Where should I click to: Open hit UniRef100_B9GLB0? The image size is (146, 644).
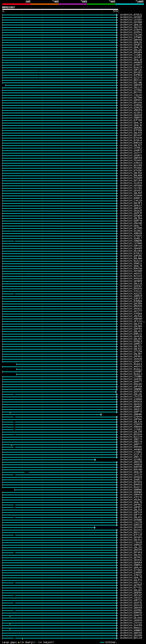click(x=131, y=384)
